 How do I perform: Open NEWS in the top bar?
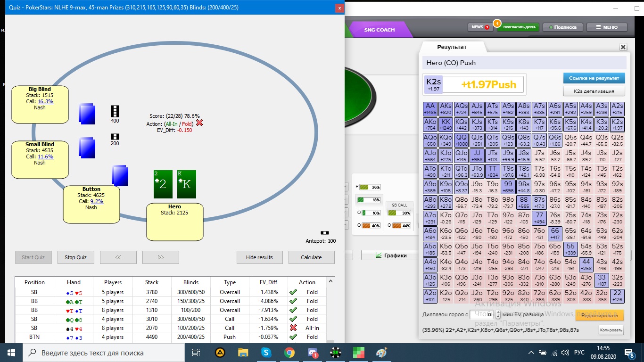(x=480, y=27)
